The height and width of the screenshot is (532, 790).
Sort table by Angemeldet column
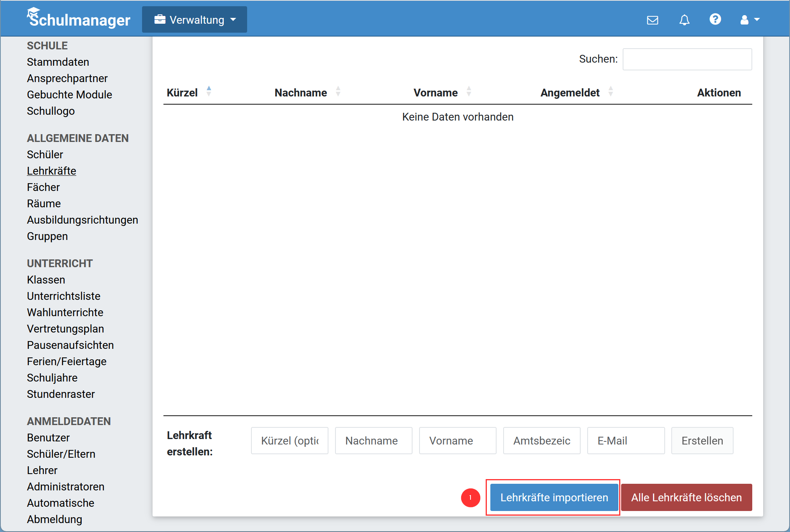[577, 93]
